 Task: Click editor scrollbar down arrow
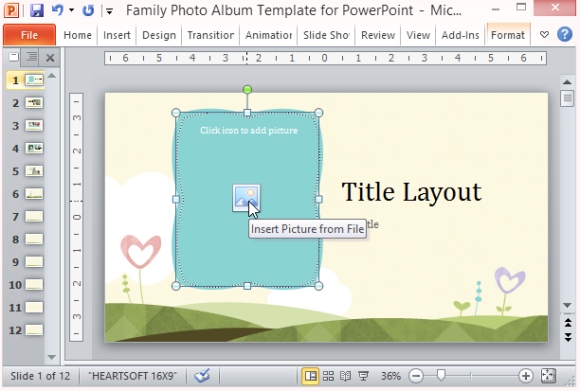tap(567, 305)
